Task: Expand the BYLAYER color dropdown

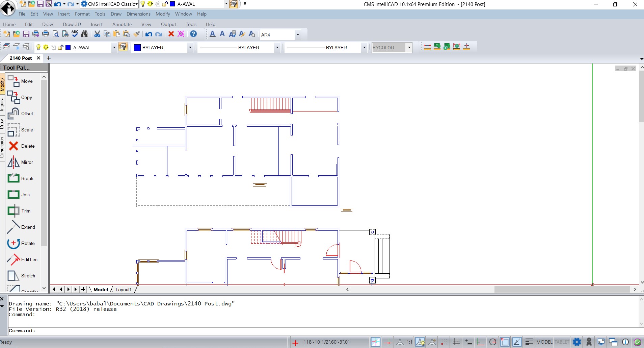Action: click(190, 48)
